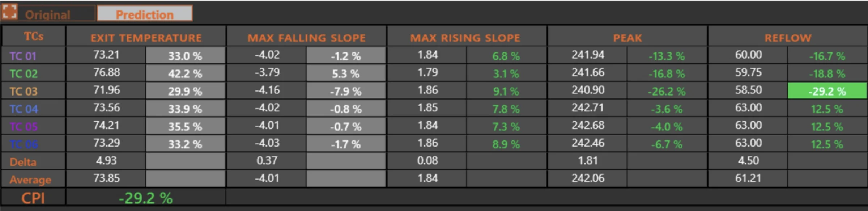Click the TC 04 row label
Viewport: 868px width, 211px height.
[24, 109]
